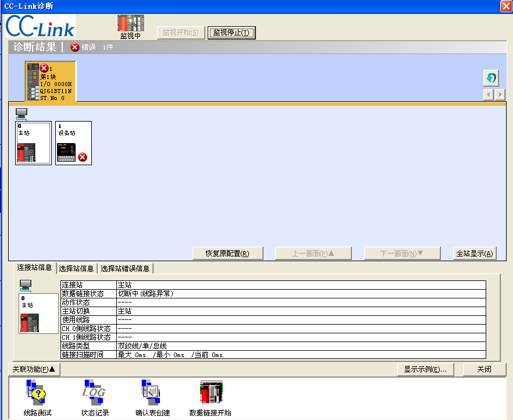
Task: Click the blue refresh arrow icon
Action: (491, 77)
